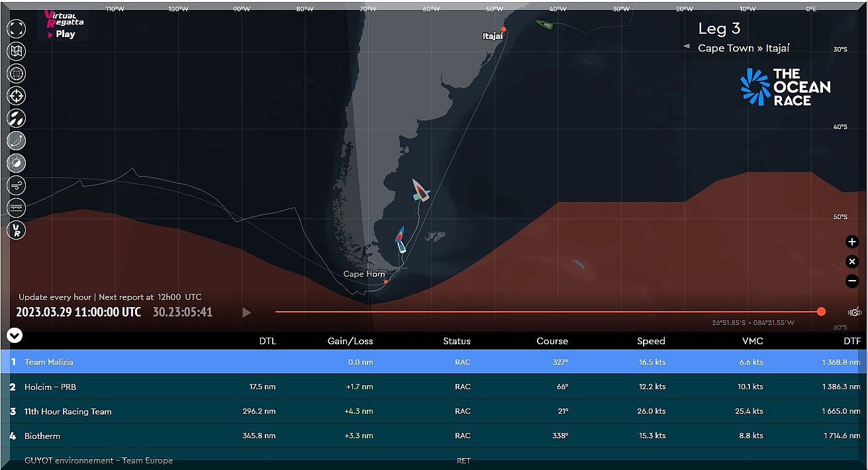Zoom in with the plus button
The width and height of the screenshot is (868, 470).
(x=852, y=242)
